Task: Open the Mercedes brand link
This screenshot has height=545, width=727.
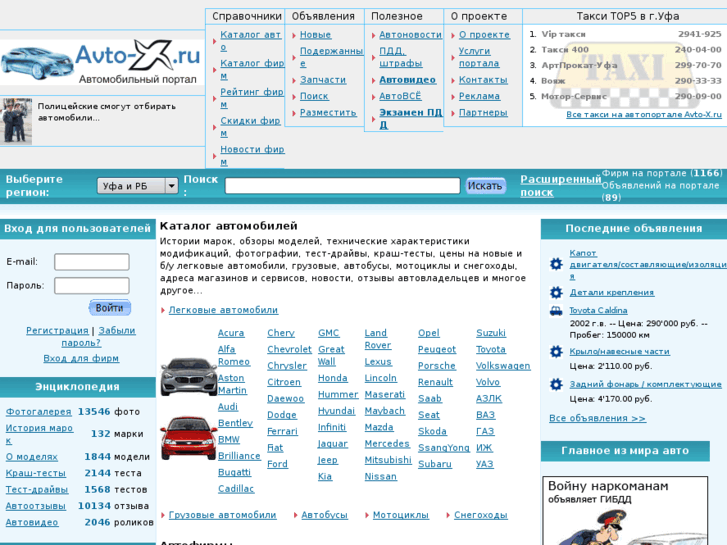Action: pyautogui.click(x=387, y=444)
